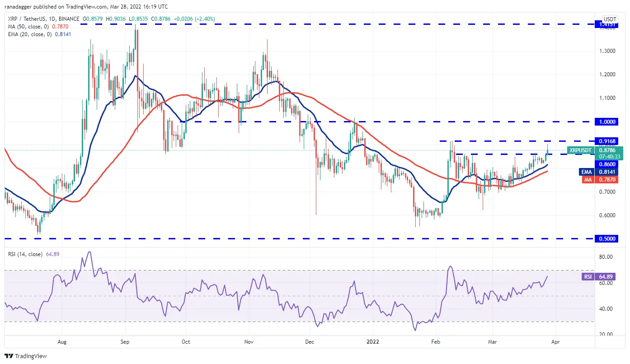Screen dimensions: 630x364
Task: Select the 2022 marker on time axis
Action: [x=373, y=342]
